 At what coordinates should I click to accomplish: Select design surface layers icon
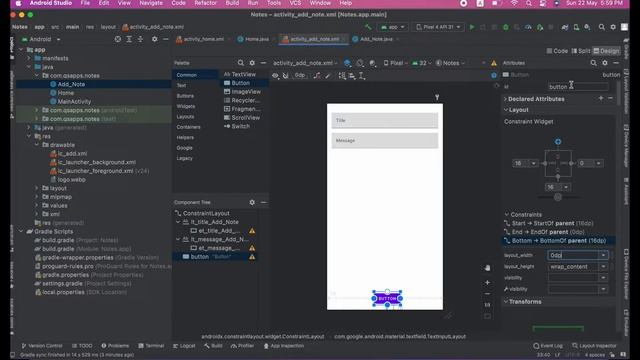tap(347, 63)
